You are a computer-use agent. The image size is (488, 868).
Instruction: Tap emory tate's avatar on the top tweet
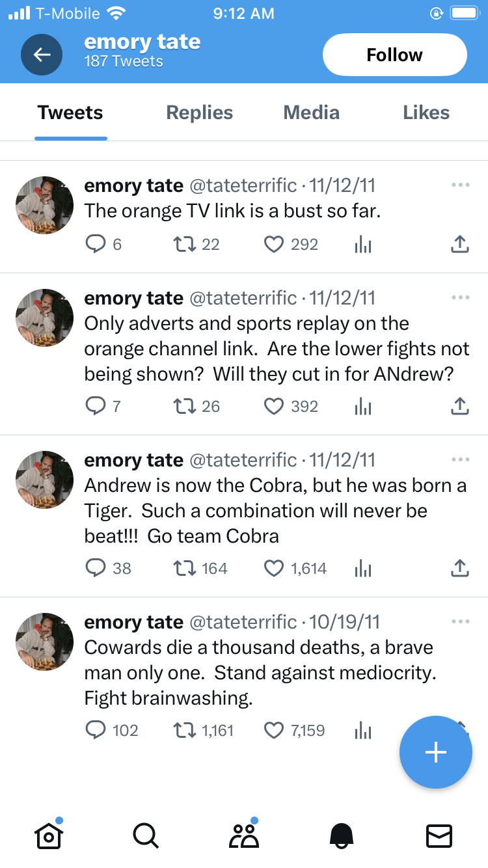(x=44, y=206)
